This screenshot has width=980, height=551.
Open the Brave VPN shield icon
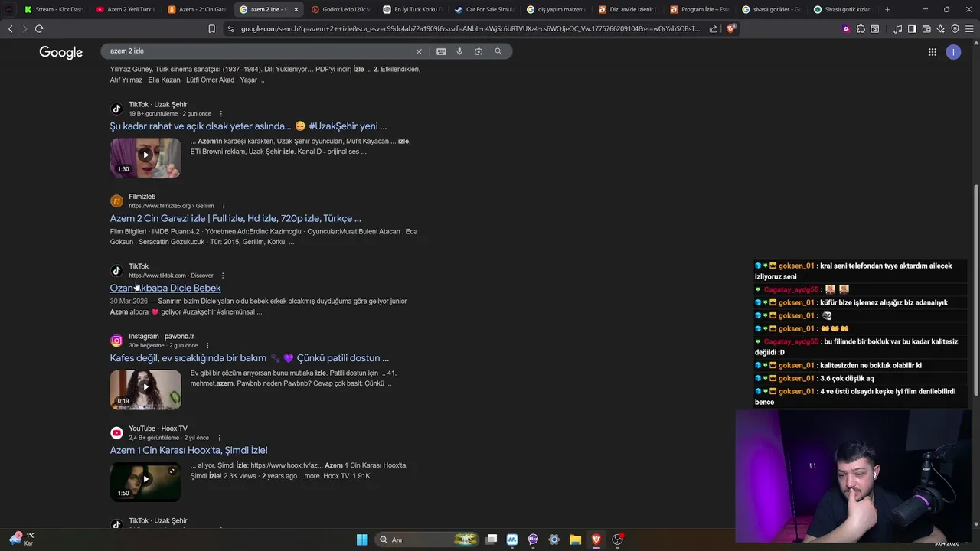pos(955,29)
